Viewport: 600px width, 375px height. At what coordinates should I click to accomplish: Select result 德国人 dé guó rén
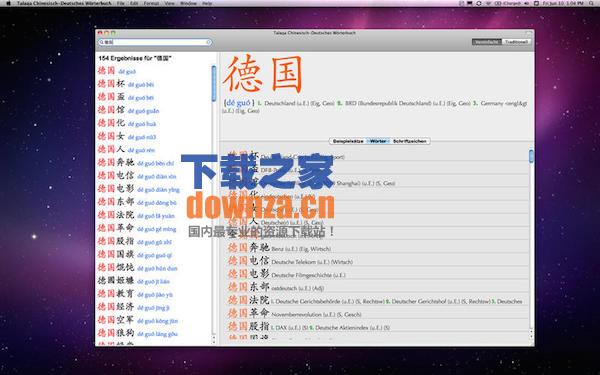pyautogui.click(x=126, y=149)
